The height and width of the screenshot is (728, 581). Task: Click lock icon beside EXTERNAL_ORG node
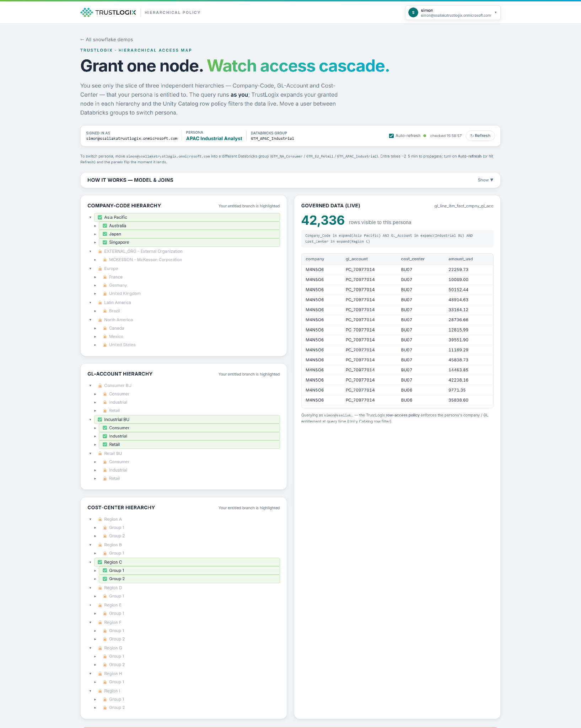[100, 251]
